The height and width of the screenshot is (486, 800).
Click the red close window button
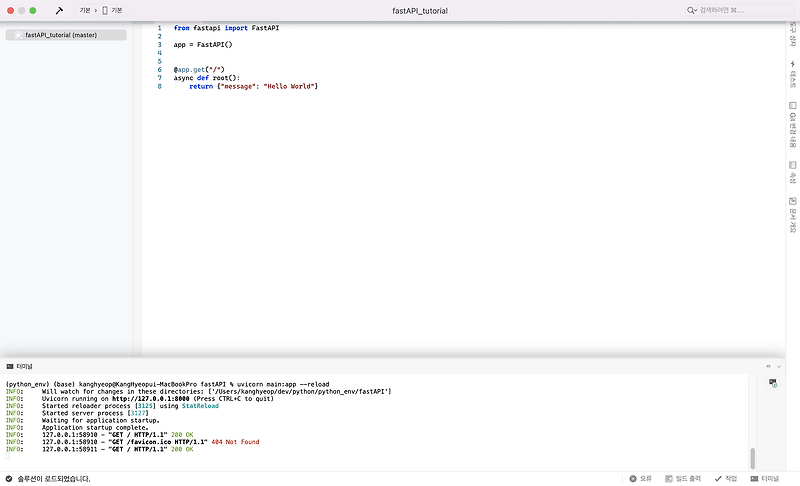pyautogui.click(x=10, y=10)
